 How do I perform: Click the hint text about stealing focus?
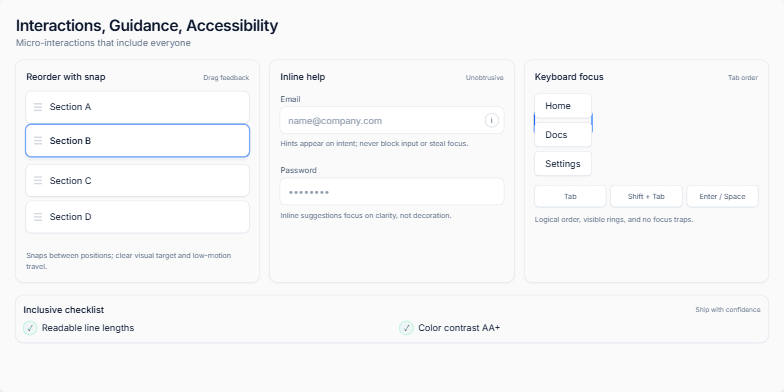[374, 144]
